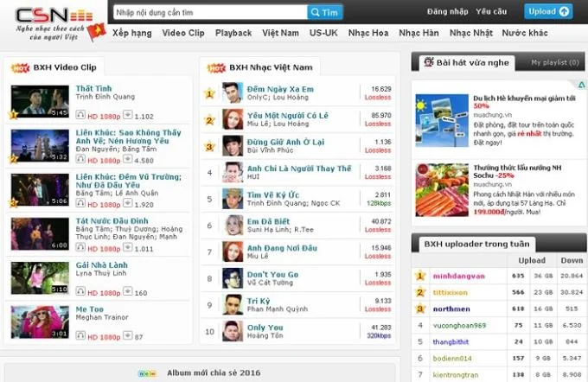The width and height of the screenshot is (588, 382).
Task: Click the Đăng nhập link
Action: pyautogui.click(x=447, y=11)
